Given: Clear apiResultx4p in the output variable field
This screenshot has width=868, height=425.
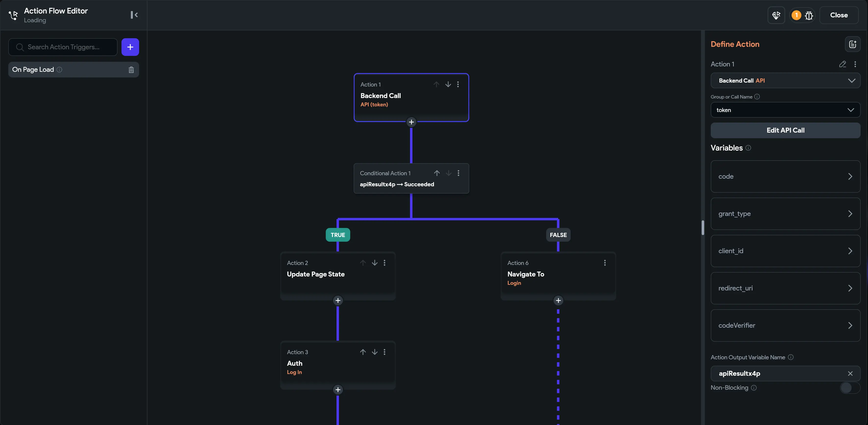Looking at the screenshot, I should pyautogui.click(x=850, y=373).
